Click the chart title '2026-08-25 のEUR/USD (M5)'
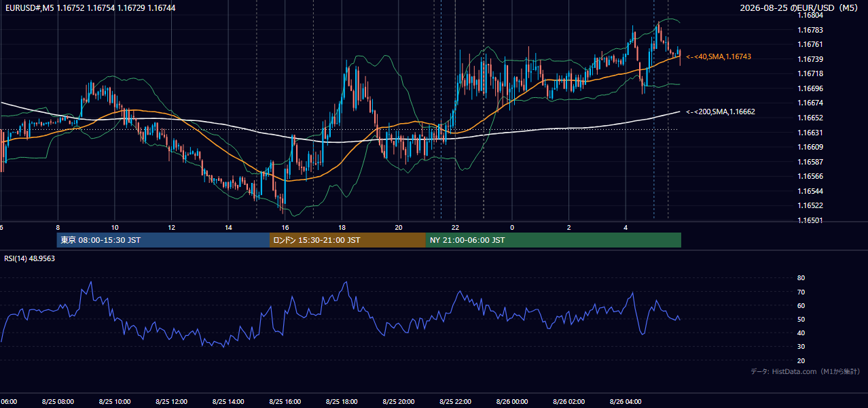This screenshot has height=408, width=868. [x=800, y=7]
